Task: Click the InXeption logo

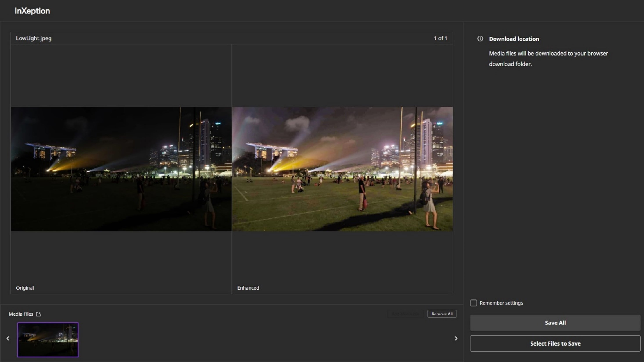Action: 32,11
